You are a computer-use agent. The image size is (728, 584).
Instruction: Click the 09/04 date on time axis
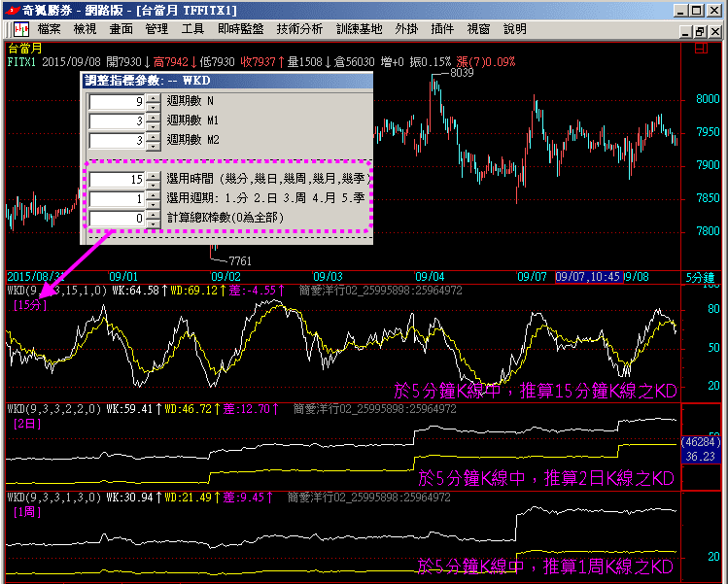[430, 277]
